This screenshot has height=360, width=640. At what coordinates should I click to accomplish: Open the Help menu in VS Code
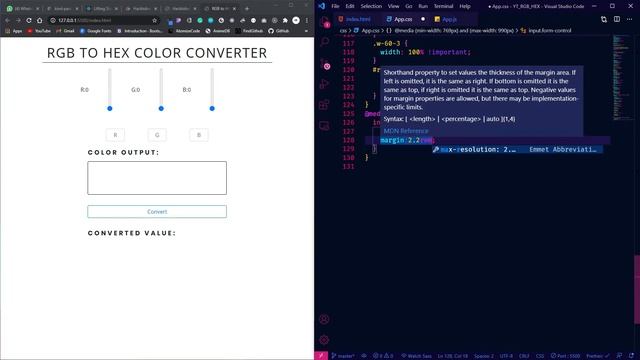click(465, 6)
